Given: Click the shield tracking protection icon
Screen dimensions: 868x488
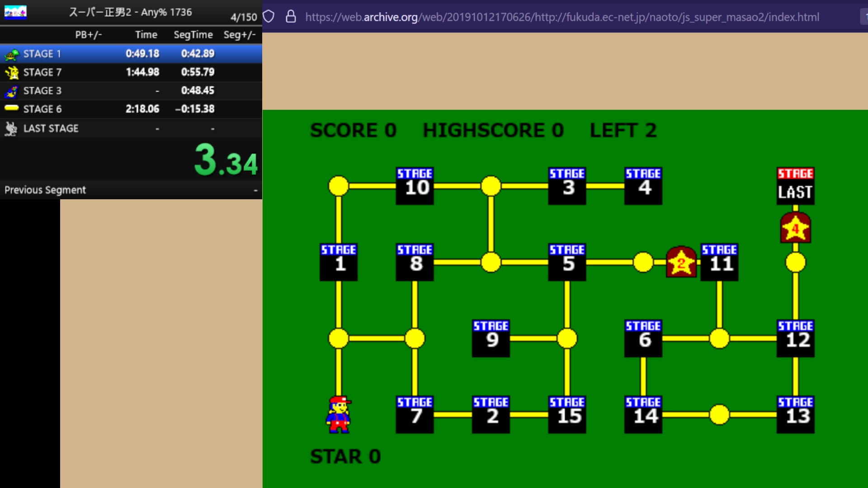Looking at the screenshot, I should point(269,17).
